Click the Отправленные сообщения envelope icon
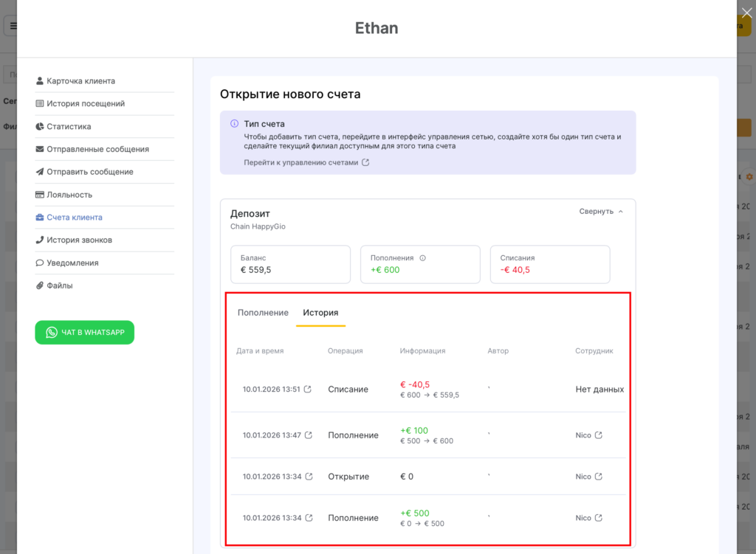 (40, 149)
